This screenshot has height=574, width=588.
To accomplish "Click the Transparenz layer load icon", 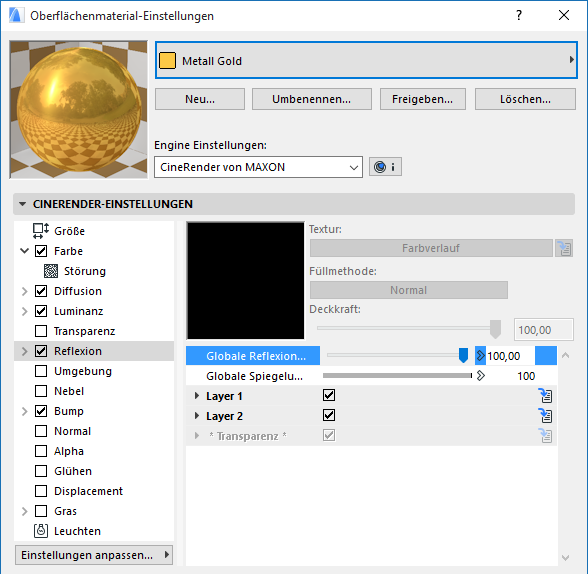I will pos(545,436).
